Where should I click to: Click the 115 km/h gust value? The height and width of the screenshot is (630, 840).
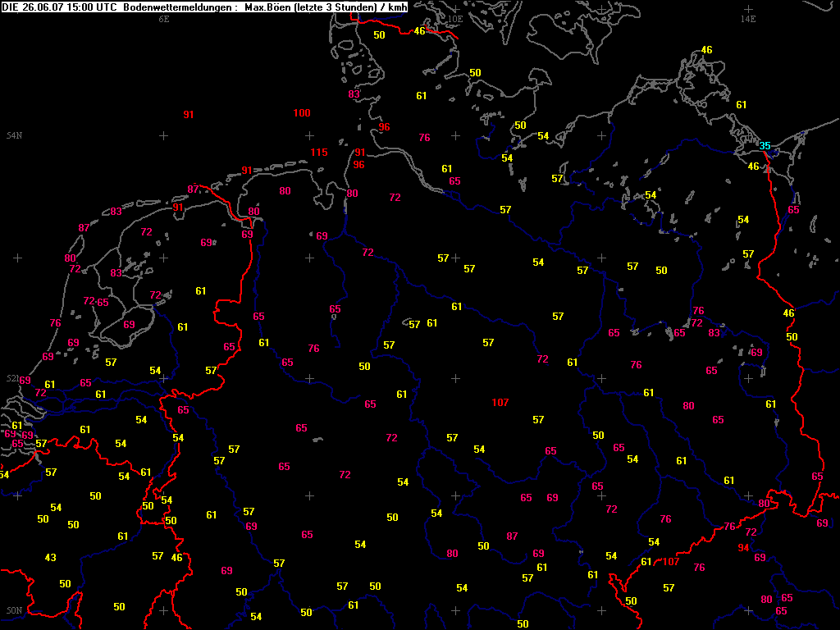319,153
